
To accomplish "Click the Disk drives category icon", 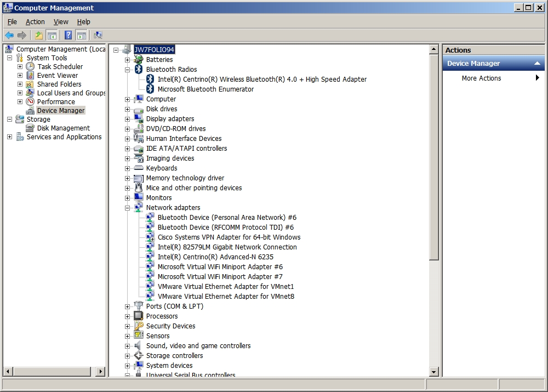I will [x=139, y=109].
